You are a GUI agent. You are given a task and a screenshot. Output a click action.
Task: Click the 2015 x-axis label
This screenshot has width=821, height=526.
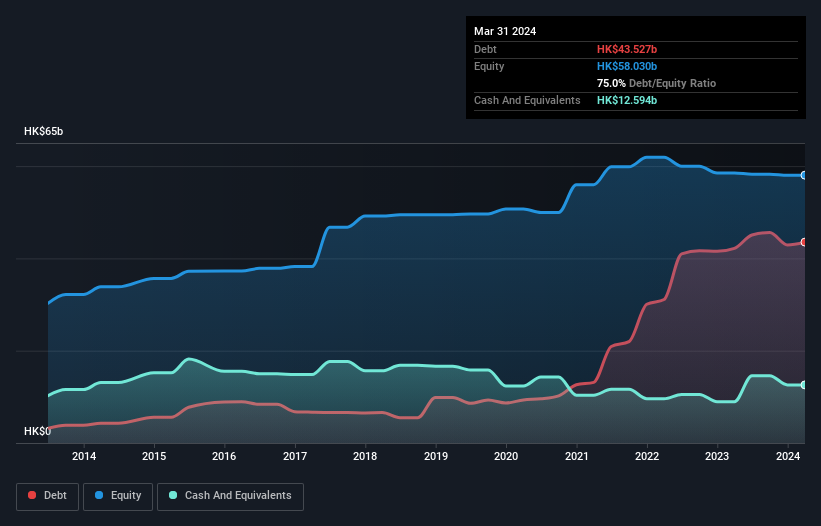(154, 456)
